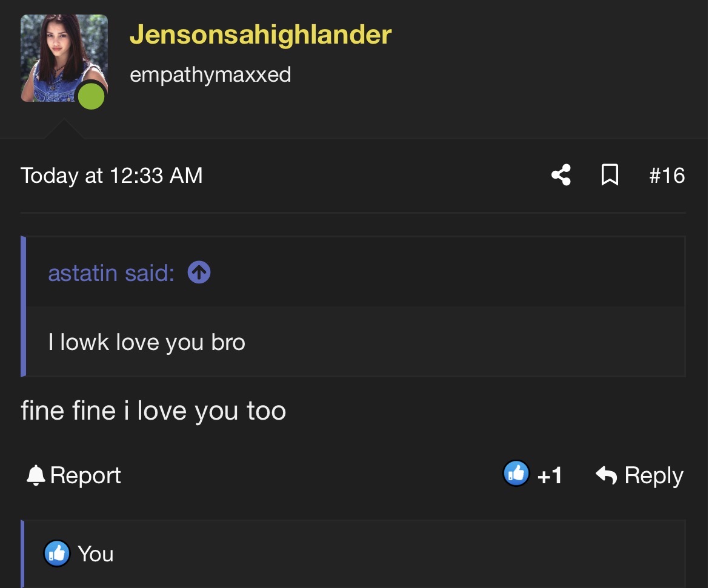The width and height of the screenshot is (709, 588).
Task: Open the post number #16 permalink
Action: click(x=667, y=176)
